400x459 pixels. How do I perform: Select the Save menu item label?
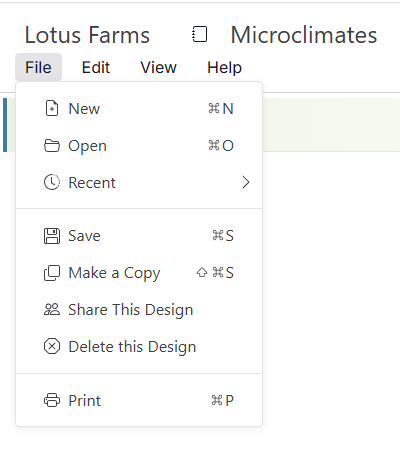point(84,236)
